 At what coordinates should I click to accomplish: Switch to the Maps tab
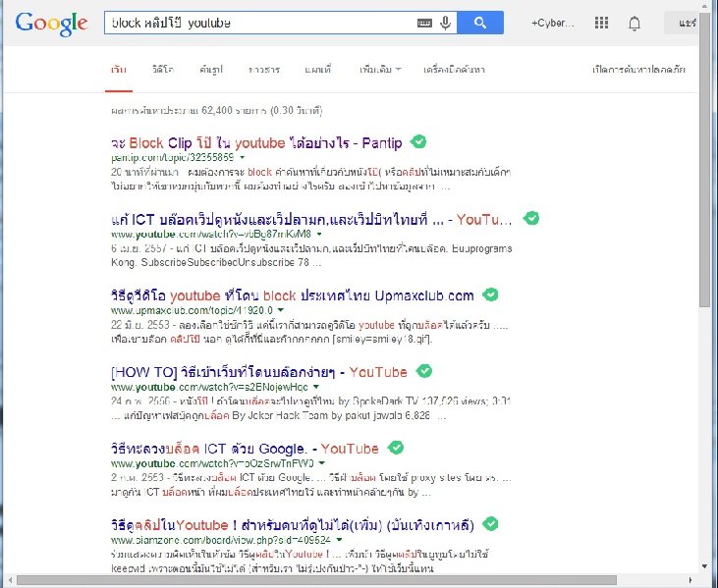(x=318, y=70)
